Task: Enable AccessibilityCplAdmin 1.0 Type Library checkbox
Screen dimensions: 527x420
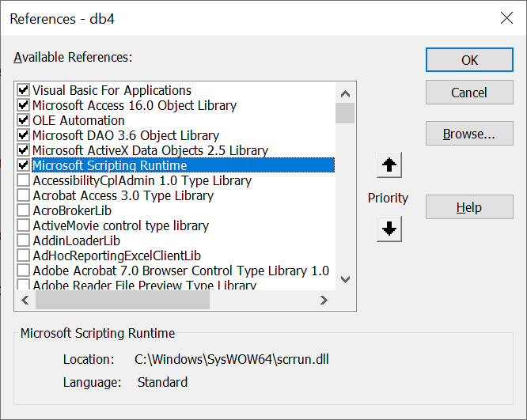Action: (x=23, y=180)
